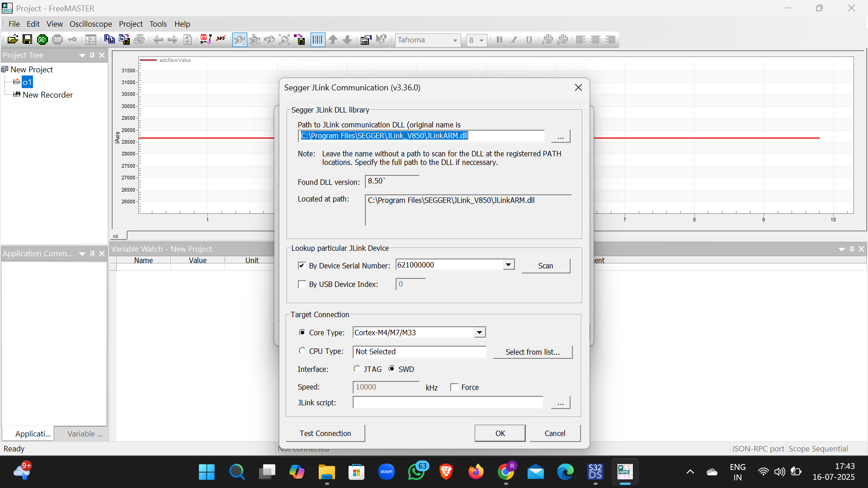Image resolution: width=868 pixels, height=488 pixels.
Task: Enable the Force checkbox next to Speed
Action: [454, 387]
